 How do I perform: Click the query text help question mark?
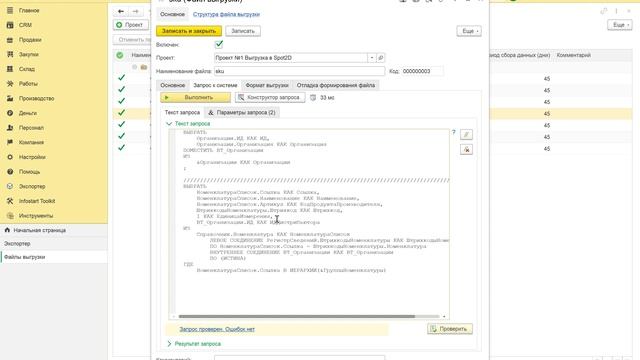453,132
